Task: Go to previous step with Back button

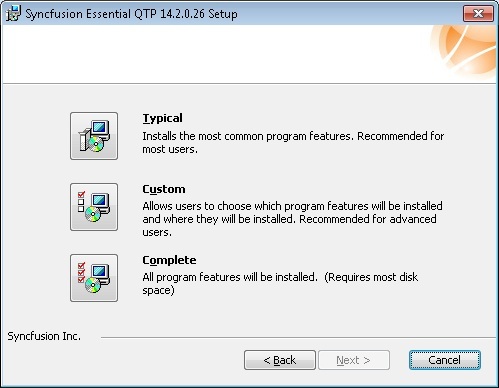Action: click(x=280, y=360)
